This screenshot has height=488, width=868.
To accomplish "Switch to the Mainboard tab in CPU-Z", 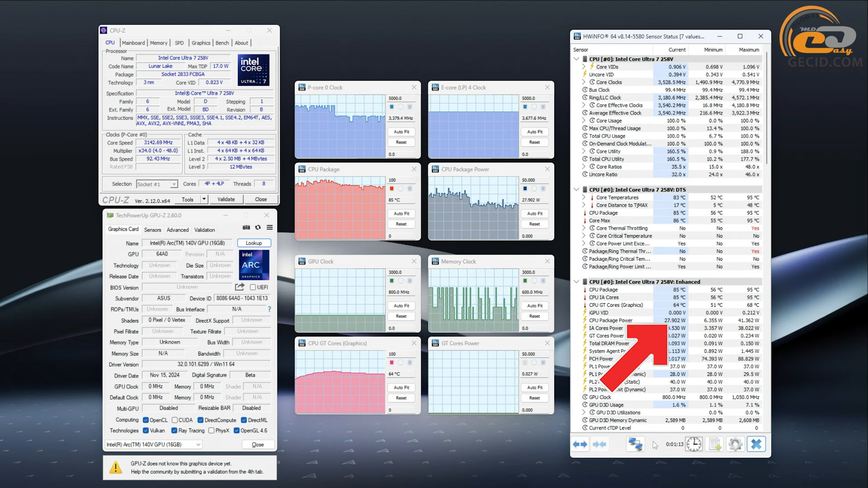I will coord(133,42).
